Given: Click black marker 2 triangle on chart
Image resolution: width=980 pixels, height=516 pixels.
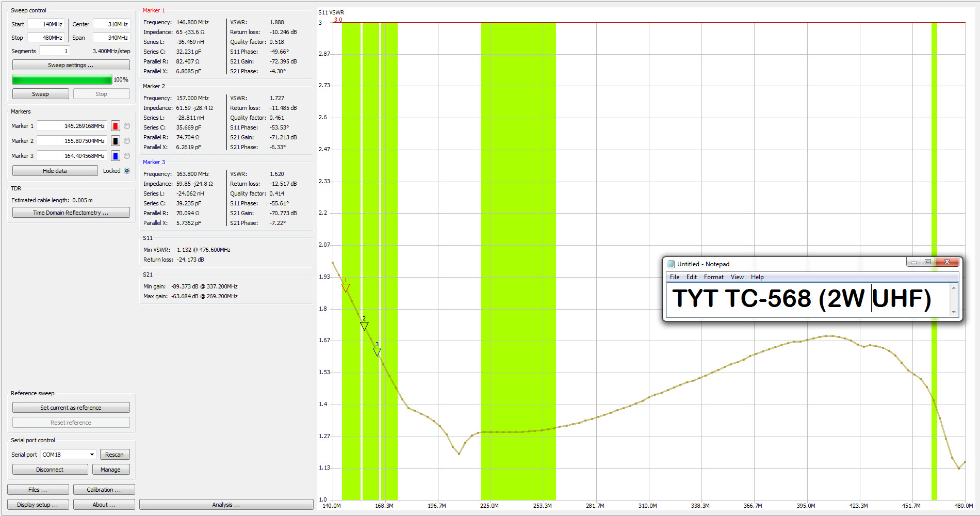Looking at the screenshot, I should 364,326.
